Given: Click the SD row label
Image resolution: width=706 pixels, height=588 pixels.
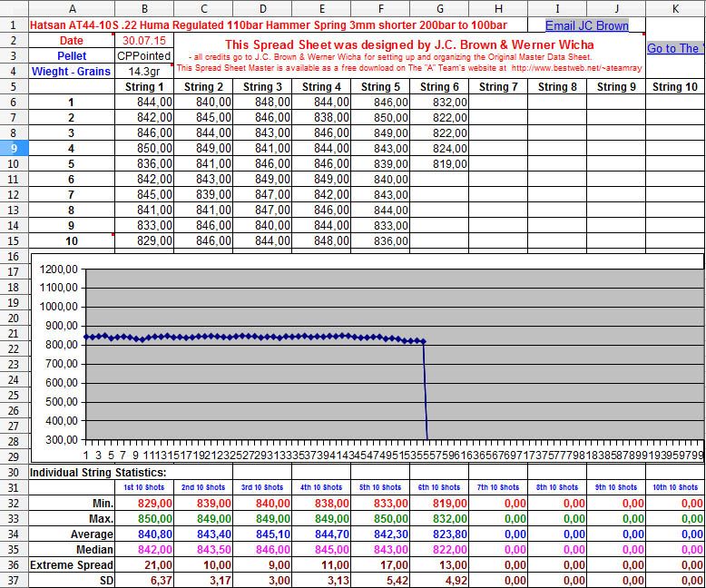Looking at the screenshot, I should 72,580.
